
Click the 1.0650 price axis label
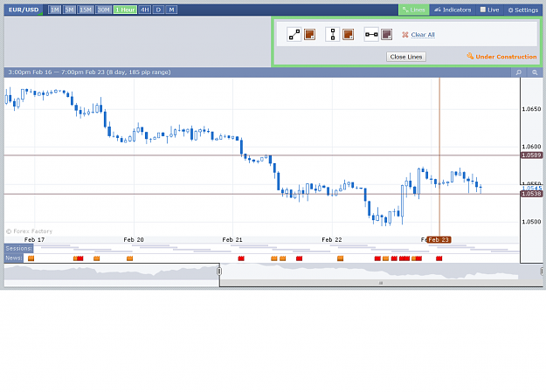click(x=531, y=109)
